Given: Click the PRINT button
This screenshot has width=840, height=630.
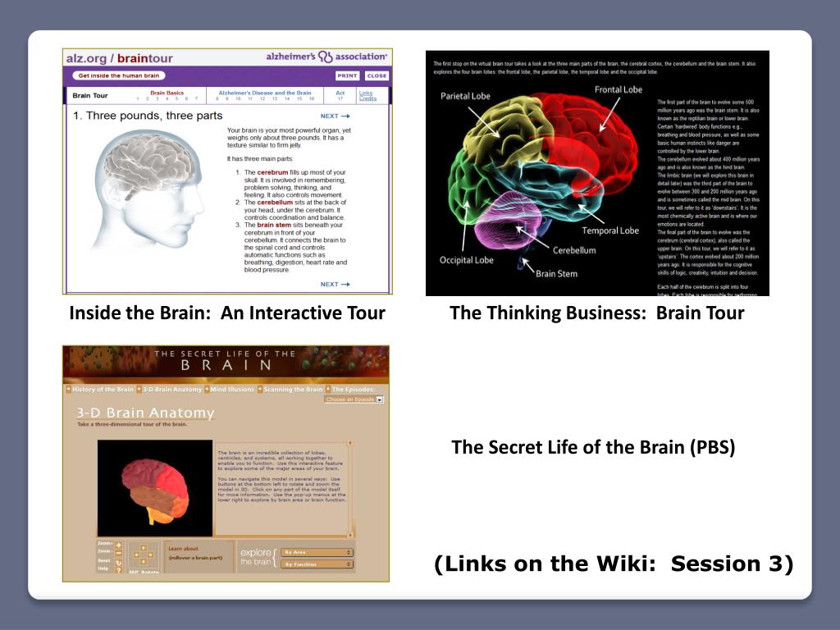Looking at the screenshot, I should [347, 75].
